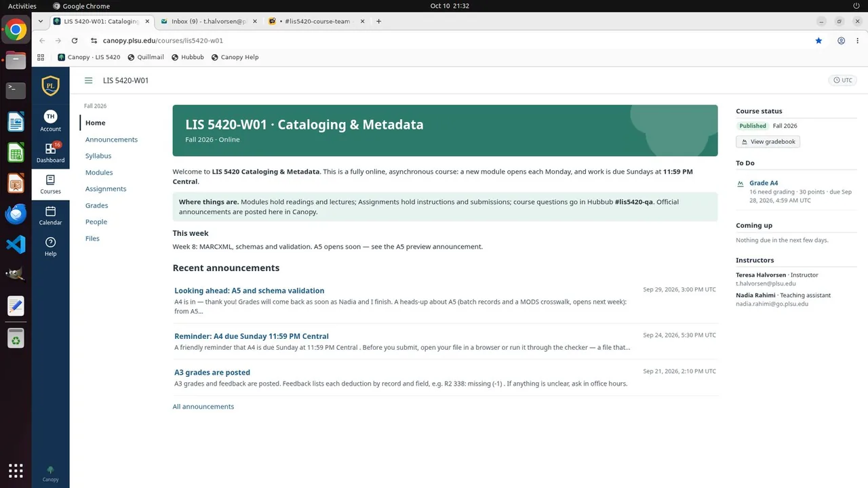Image resolution: width=868 pixels, height=488 pixels.
Task: Open the Account avatar in Canopy sidebar
Action: pos(50,121)
